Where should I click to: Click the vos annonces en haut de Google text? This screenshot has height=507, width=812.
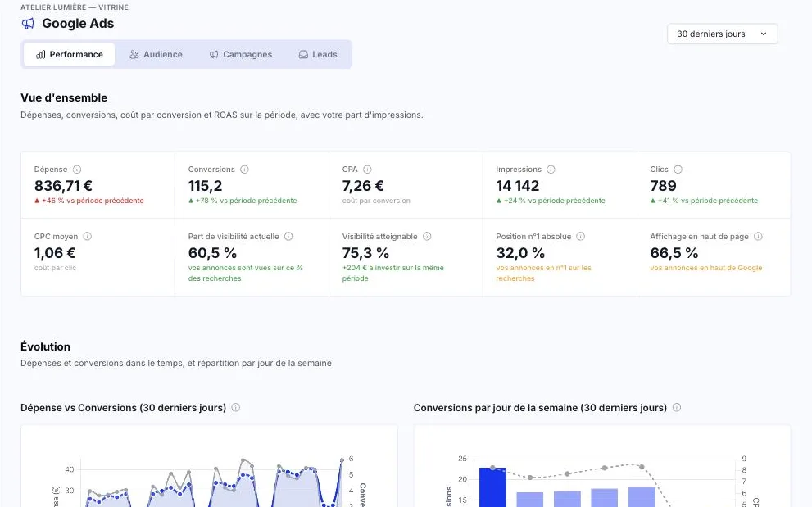coord(706,268)
